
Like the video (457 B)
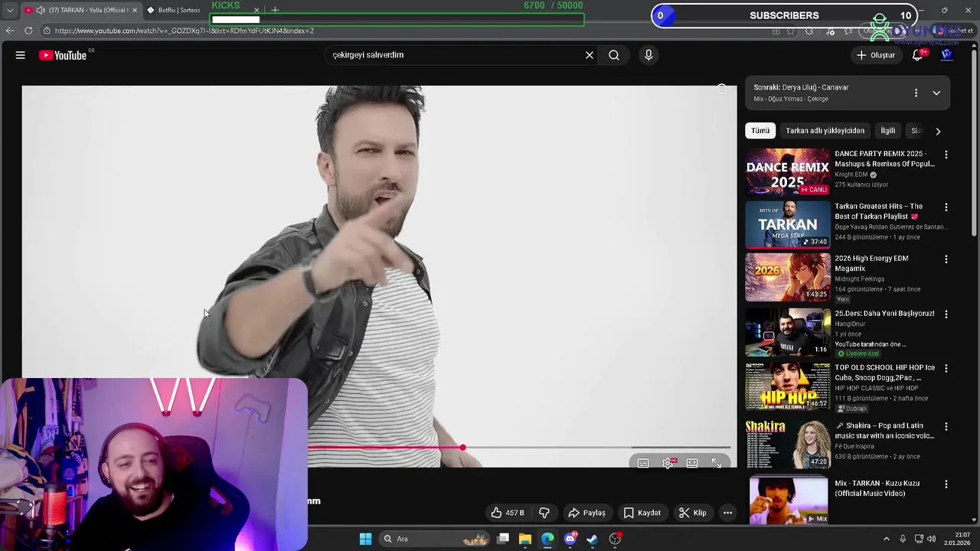(x=508, y=513)
